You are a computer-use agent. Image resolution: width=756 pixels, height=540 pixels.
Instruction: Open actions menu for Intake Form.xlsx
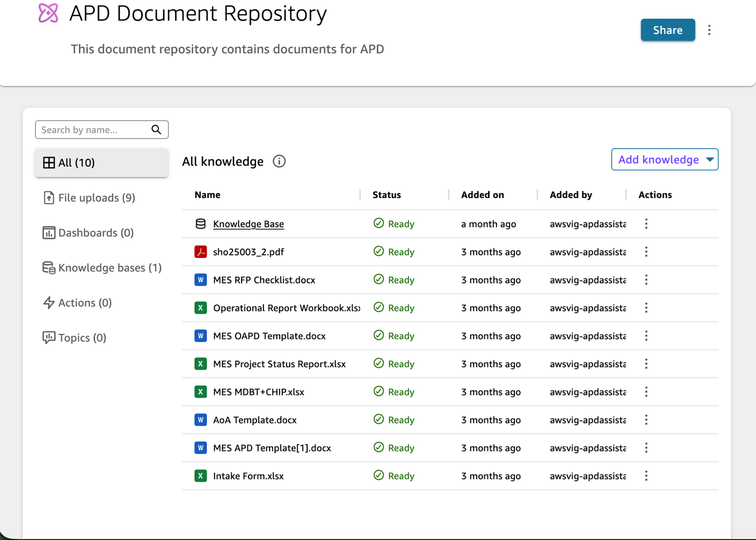click(646, 476)
